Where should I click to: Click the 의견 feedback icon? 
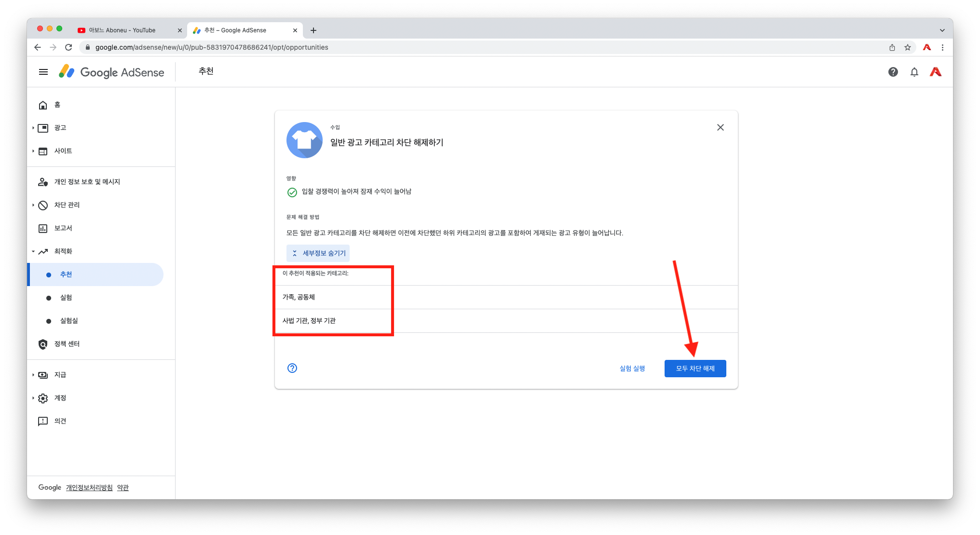coord(43,421)
